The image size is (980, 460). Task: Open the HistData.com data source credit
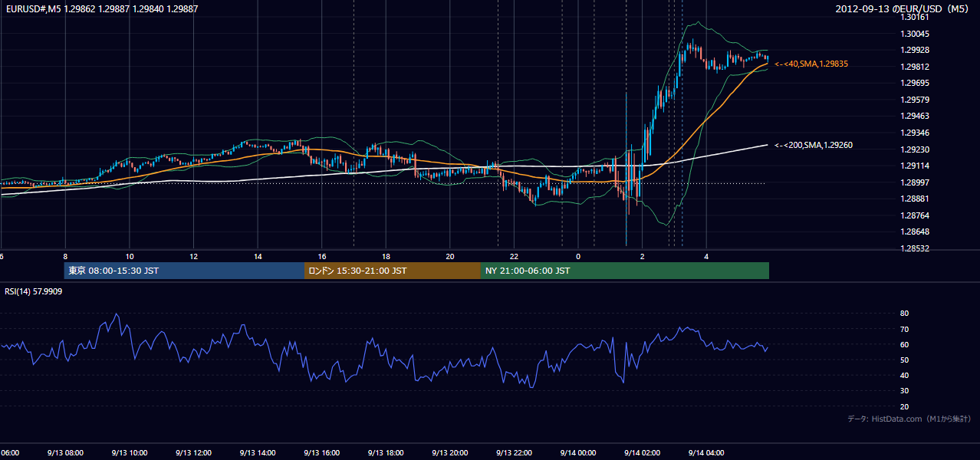(x=909, y=419)
